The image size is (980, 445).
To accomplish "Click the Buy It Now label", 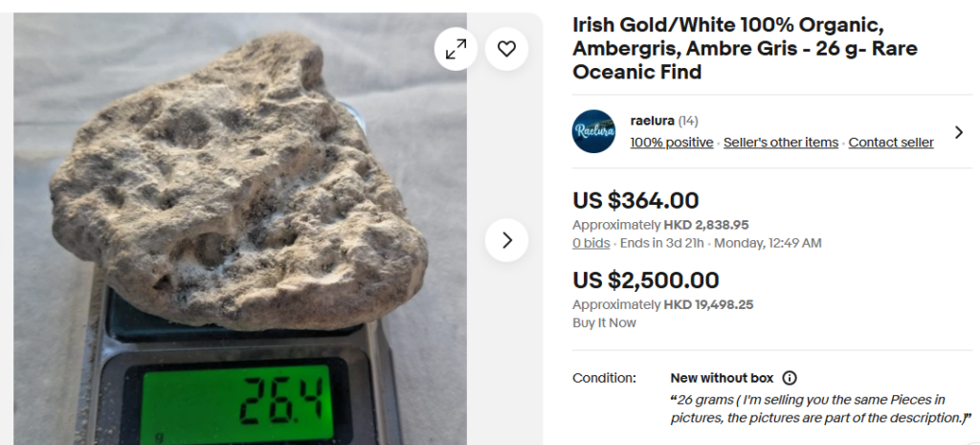I will click(604, 323).
